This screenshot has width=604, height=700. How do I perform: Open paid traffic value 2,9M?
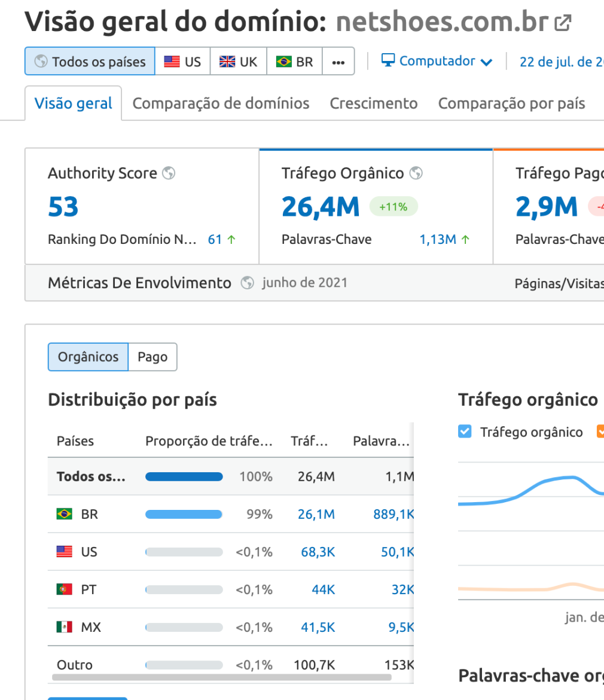pos(547,207)
